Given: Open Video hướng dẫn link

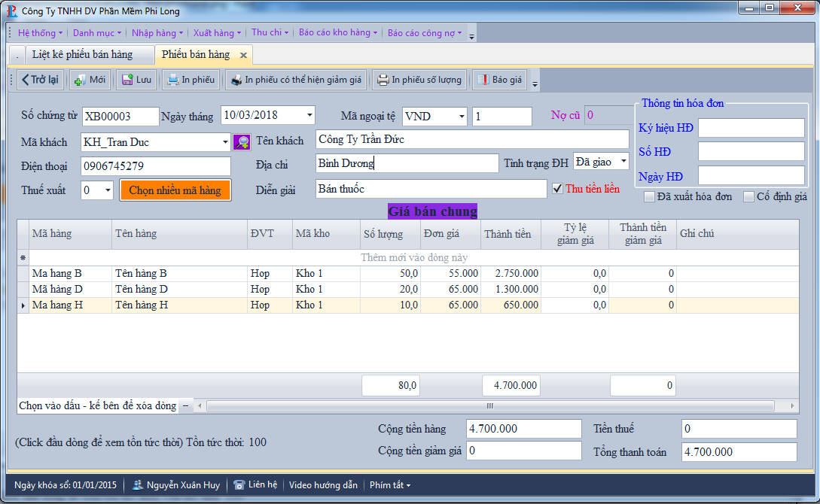Looking at the screenshot, I should click(323, 485).
